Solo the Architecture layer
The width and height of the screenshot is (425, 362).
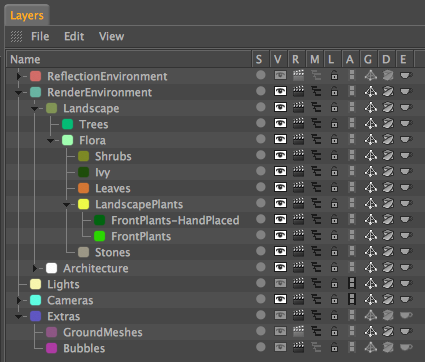261,267
